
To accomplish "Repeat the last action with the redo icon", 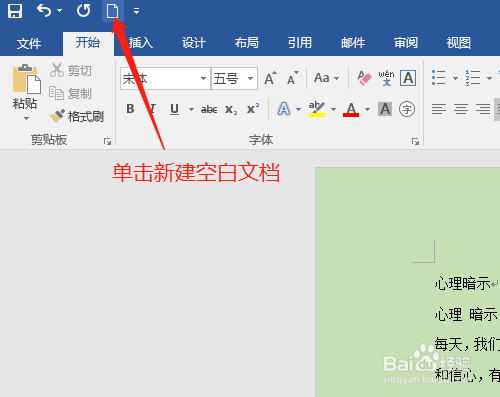I will 83,11.
